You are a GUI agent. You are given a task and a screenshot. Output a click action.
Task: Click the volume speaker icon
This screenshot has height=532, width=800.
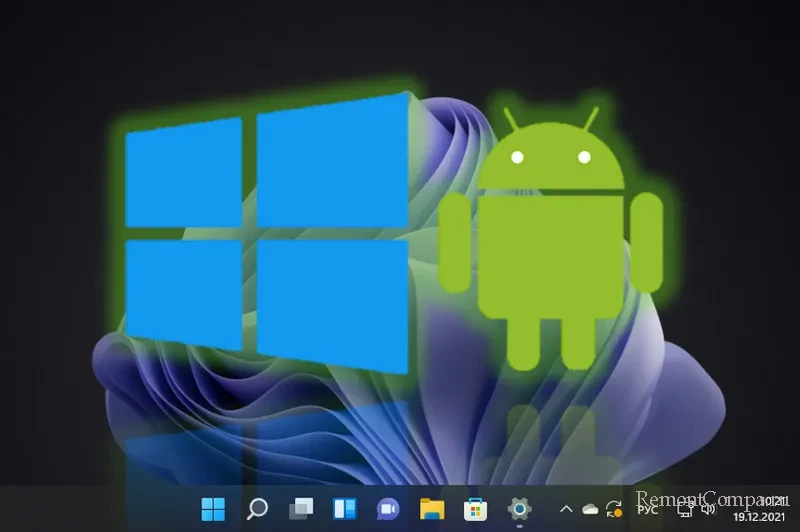709,508
